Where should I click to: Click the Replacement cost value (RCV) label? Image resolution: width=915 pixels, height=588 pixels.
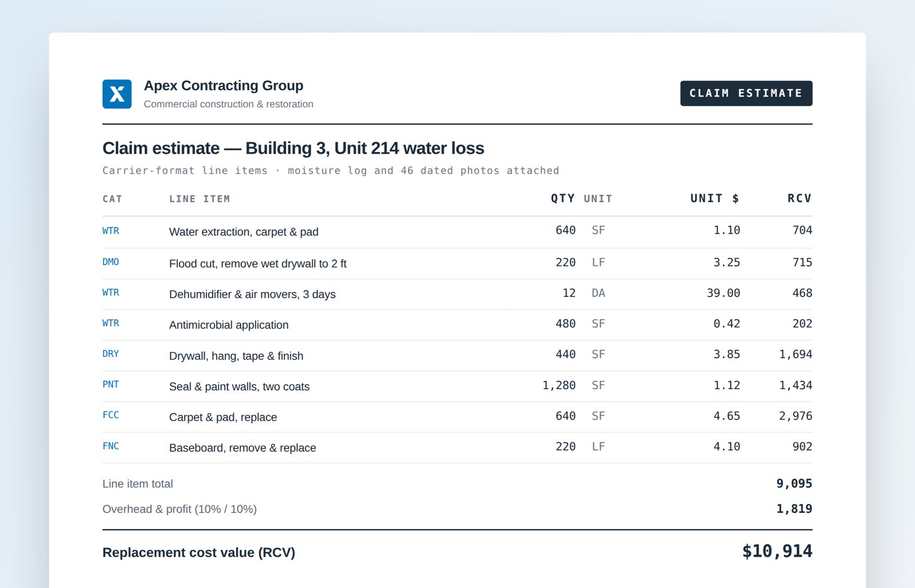coord(198,553)
